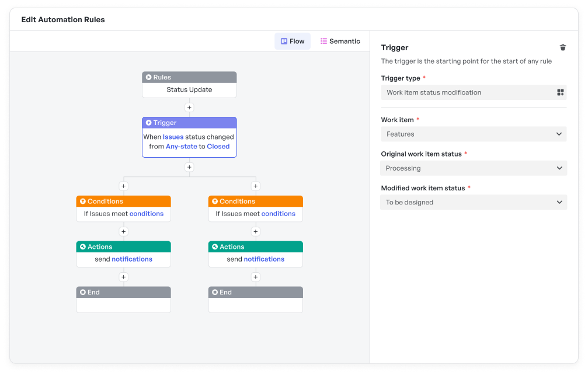Switch to the Flow view tab

pyautogui.click(x=293, y=41)
